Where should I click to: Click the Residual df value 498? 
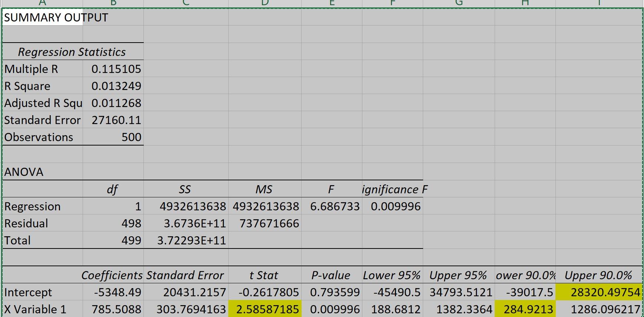pos(113,223)
